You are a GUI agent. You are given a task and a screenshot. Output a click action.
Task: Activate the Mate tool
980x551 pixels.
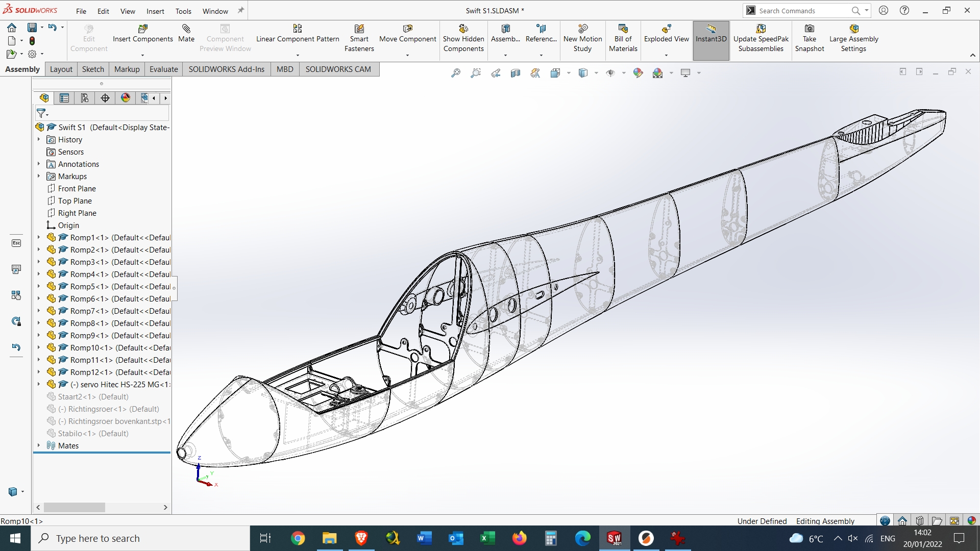186,35
